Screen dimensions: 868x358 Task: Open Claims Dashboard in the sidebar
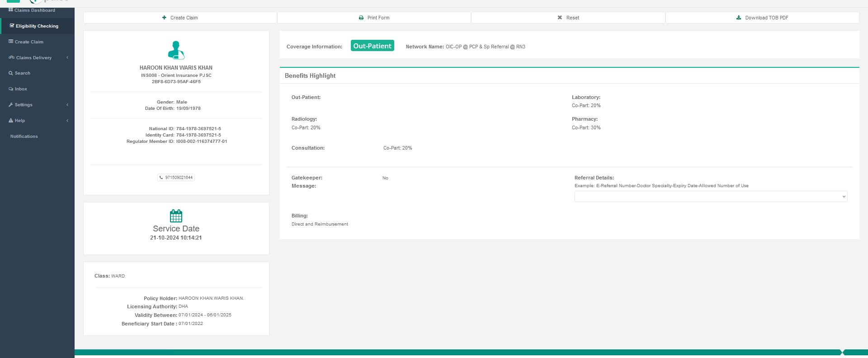(34, 10)
